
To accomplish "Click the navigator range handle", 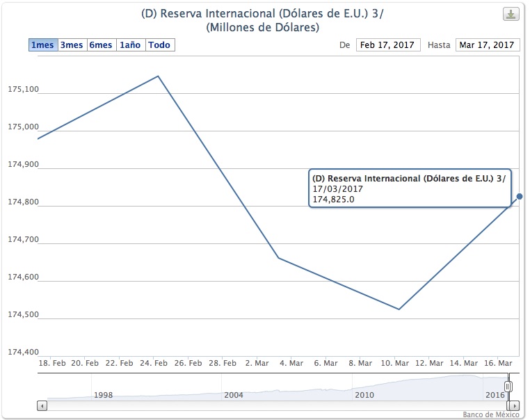I will click(508, 386).
